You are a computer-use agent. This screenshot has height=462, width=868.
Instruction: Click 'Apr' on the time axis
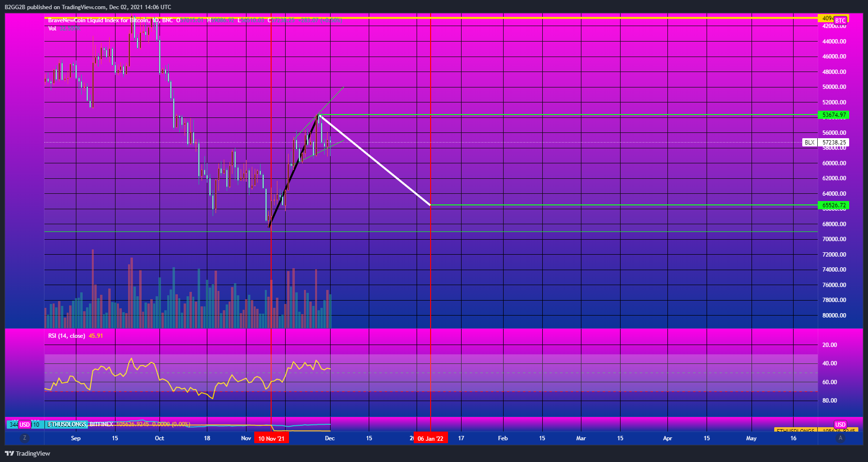pyautogui.click(x=667, y=438)
